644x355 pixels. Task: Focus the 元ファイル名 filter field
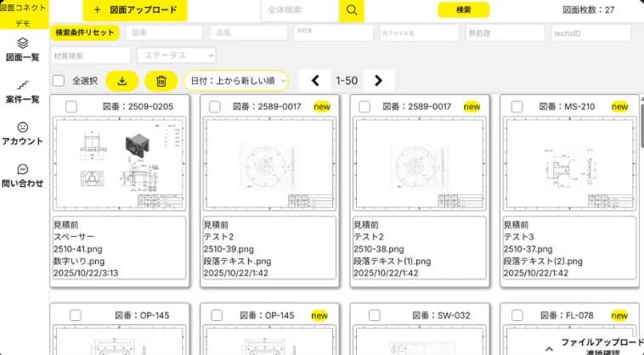(419, 33)
